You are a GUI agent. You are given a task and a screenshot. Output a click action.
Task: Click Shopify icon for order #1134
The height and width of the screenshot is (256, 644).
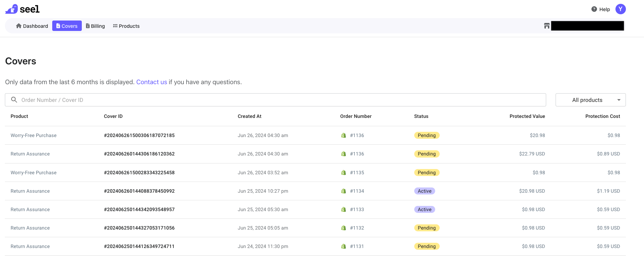[344, 191]
